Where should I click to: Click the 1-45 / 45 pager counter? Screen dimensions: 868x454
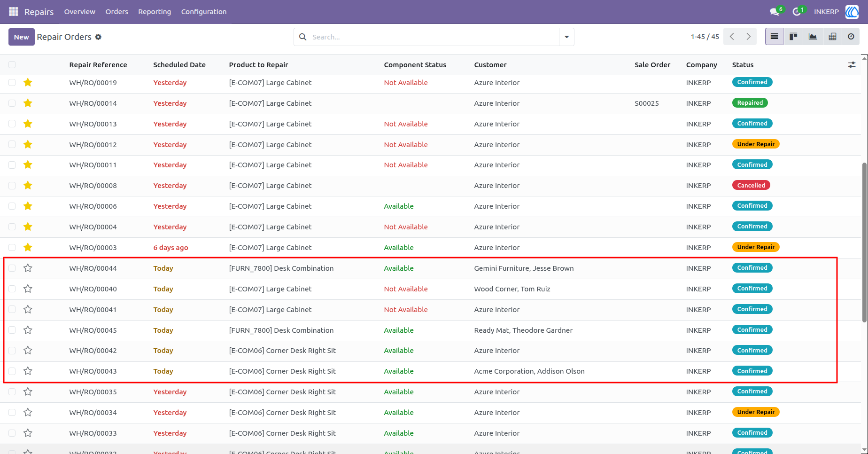pos(705,37)
